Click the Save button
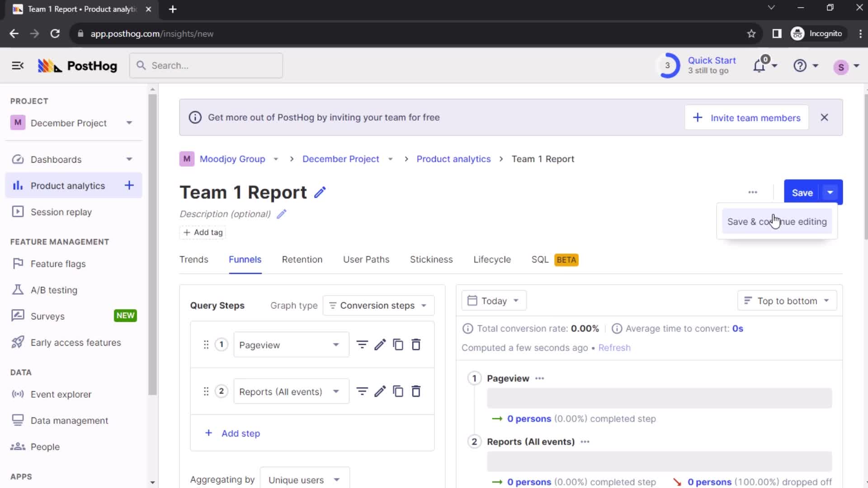The height and width of the screenshot is (488, 868). click(x=802, y=192)
